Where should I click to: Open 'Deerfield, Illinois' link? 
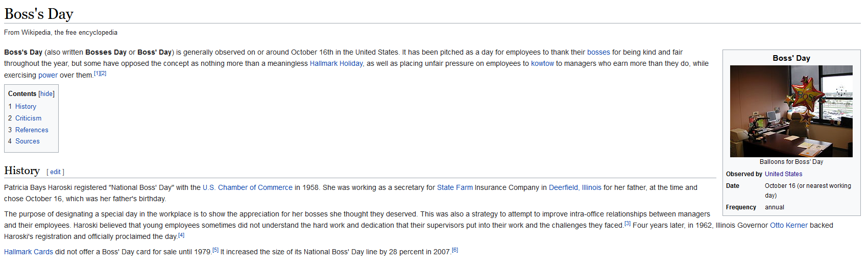575,187
